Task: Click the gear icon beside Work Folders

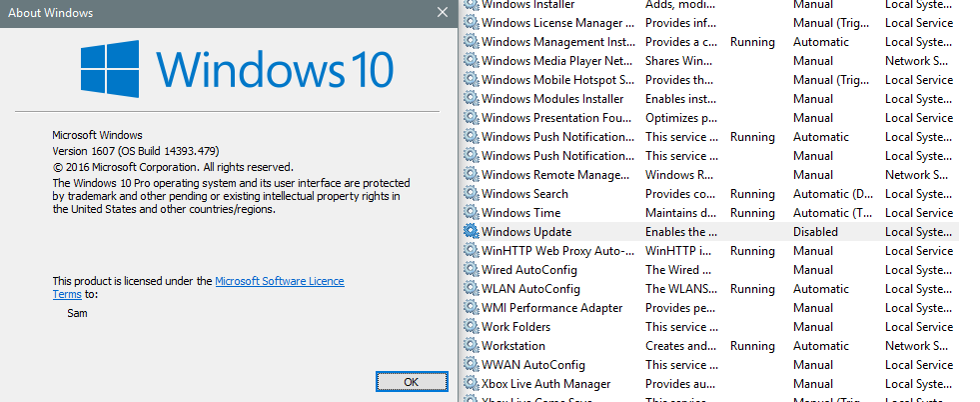Action: pos(471,326)
